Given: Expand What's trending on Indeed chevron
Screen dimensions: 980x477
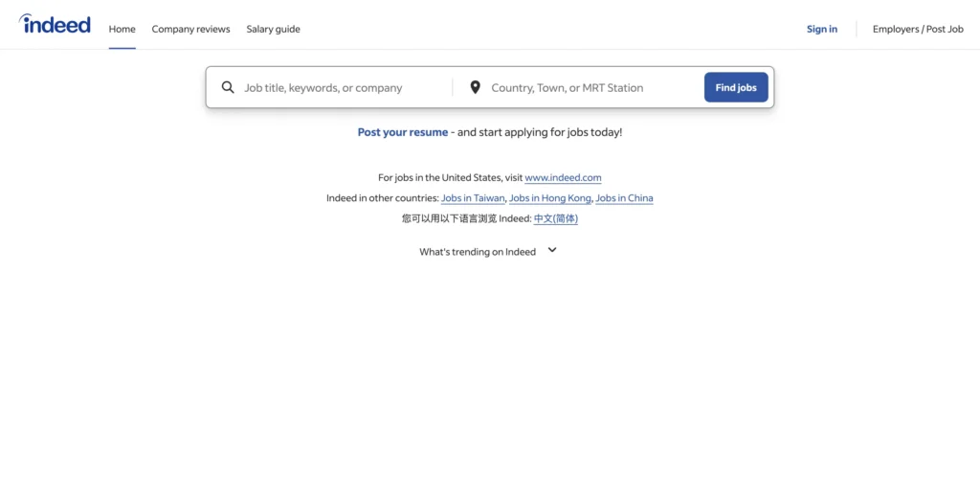Looking at the screenshot, I should pos(552,250).
